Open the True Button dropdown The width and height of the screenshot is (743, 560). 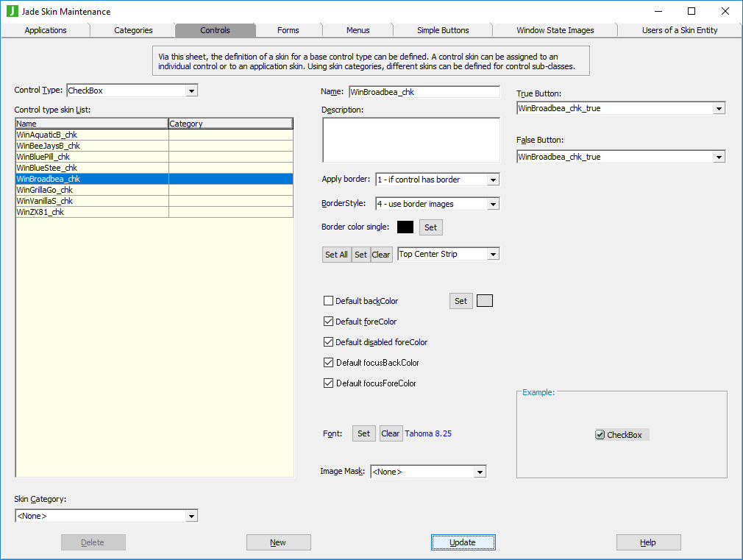click(719, 108)
